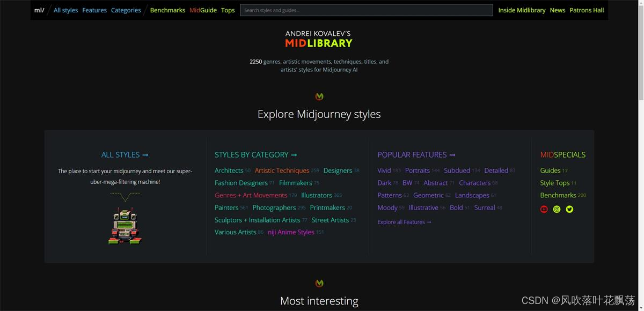Image resolution: width=644 pixels, height=311 pixels.
Task: Click the MIDLIBRARY title logo
Action: 319,43
